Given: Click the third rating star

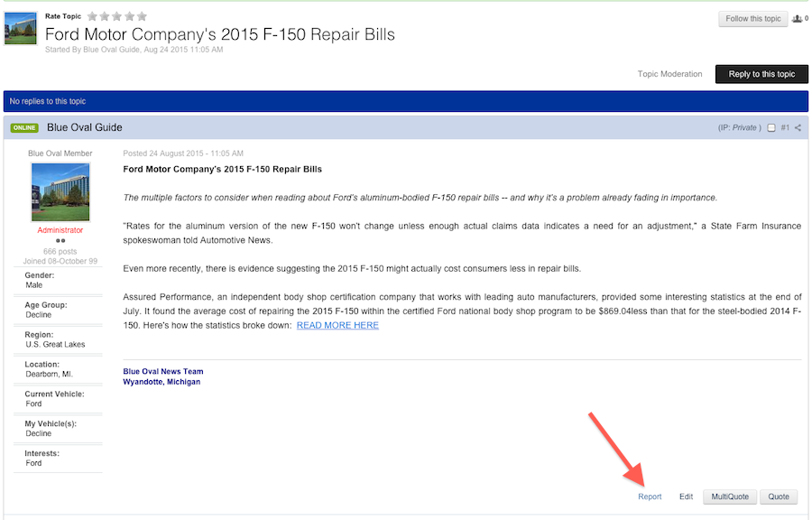Looking at the screenshot, I should click(x=117, y=16).
